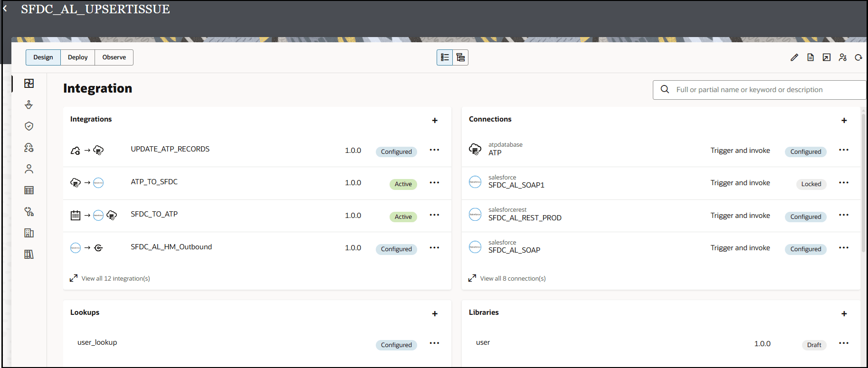Open actions menu for user_lookup
Image resolution: width=868 pixels, height=368 pixels.
[434, 343]
